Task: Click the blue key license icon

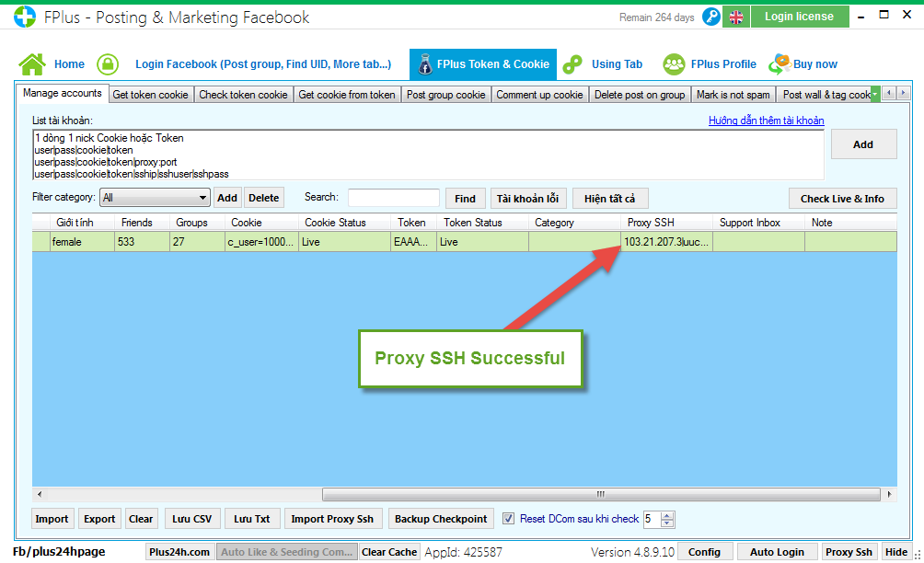Action: pos(711,17)
